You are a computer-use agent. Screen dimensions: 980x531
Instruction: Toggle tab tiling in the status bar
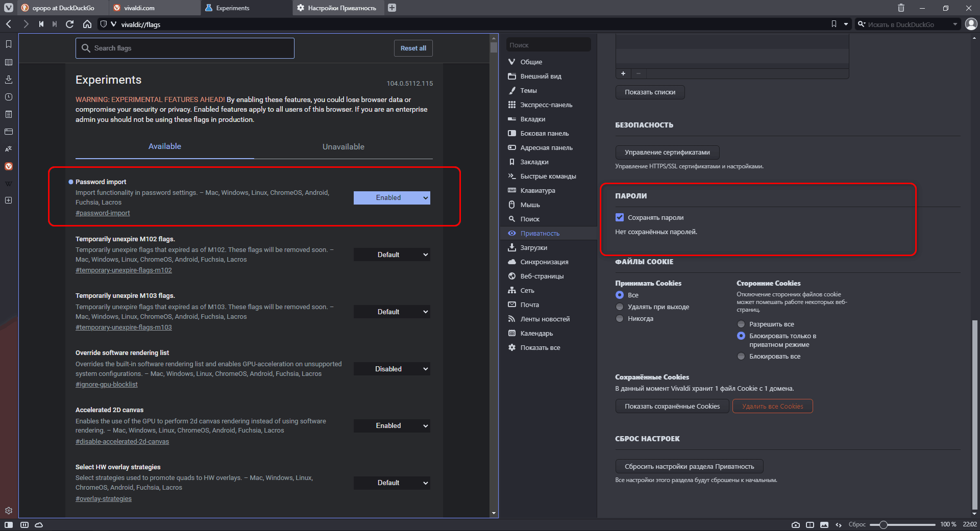tap(810, 524)
